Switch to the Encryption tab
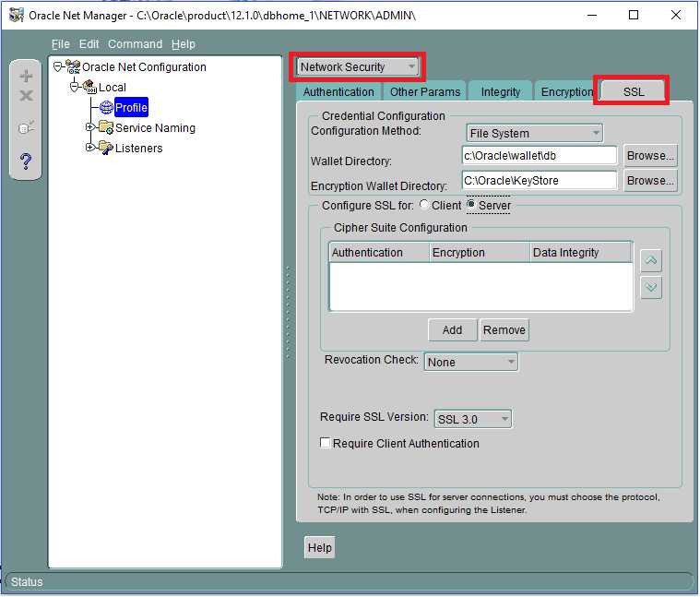700x597 pixels. click(566, 91)
